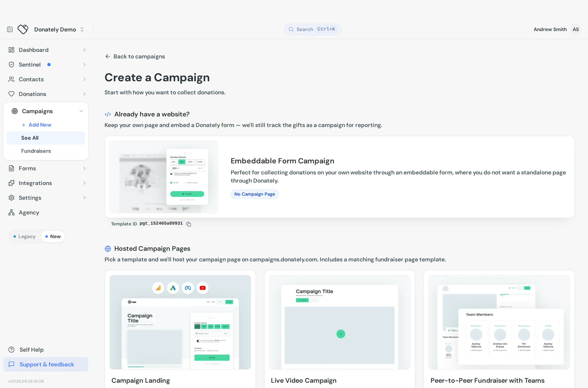Click the search magnifier icon
Viewport: 588px width, 388px height.
[291, 29]
